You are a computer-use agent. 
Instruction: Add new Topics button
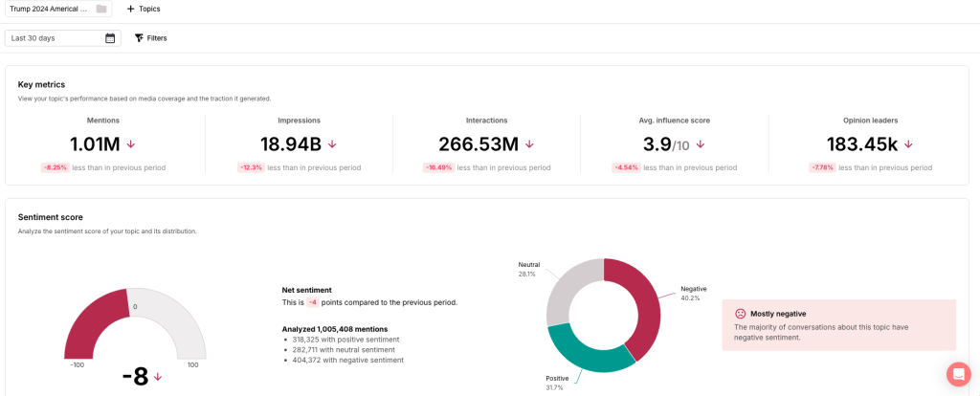click(144, 9)
